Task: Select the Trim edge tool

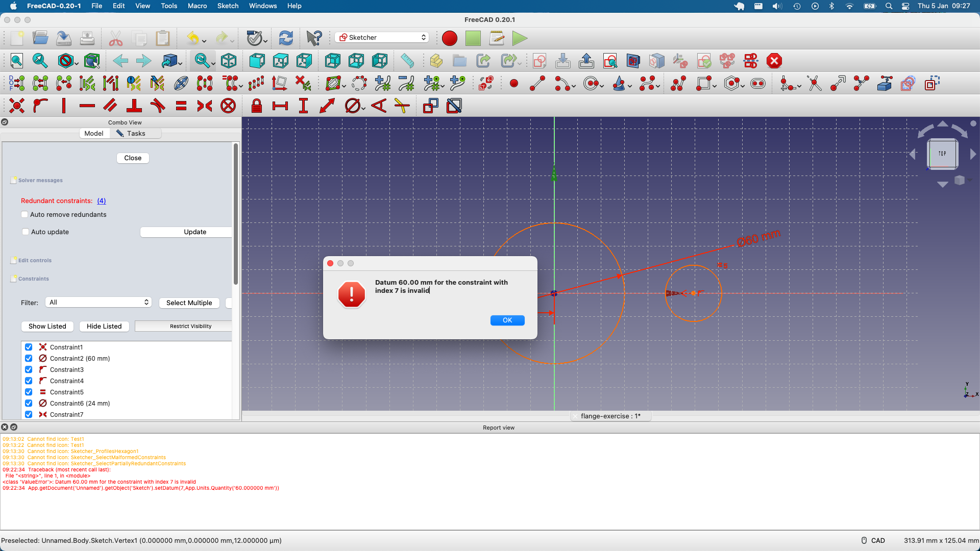Action: [814, 83]
